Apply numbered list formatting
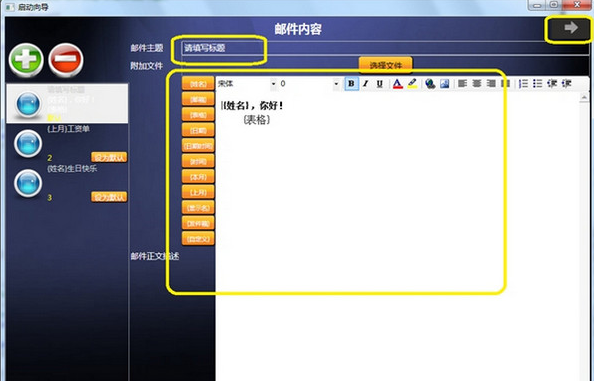 coord(523,83)
